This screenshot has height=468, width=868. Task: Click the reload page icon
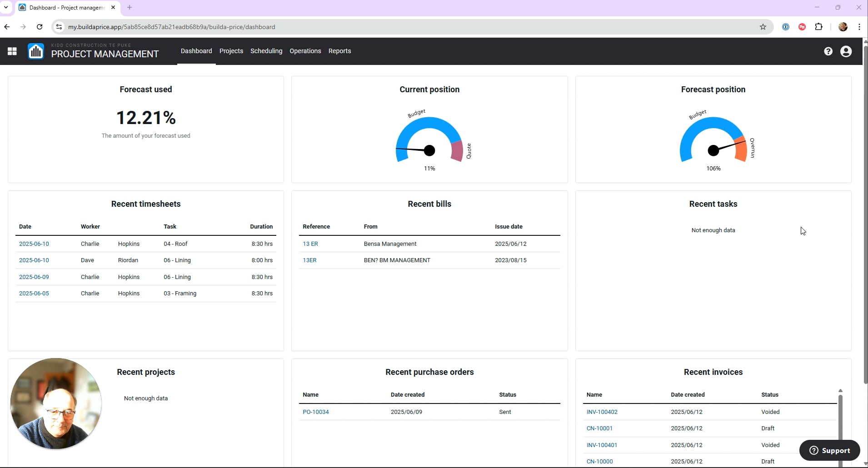tap(40, 27)
